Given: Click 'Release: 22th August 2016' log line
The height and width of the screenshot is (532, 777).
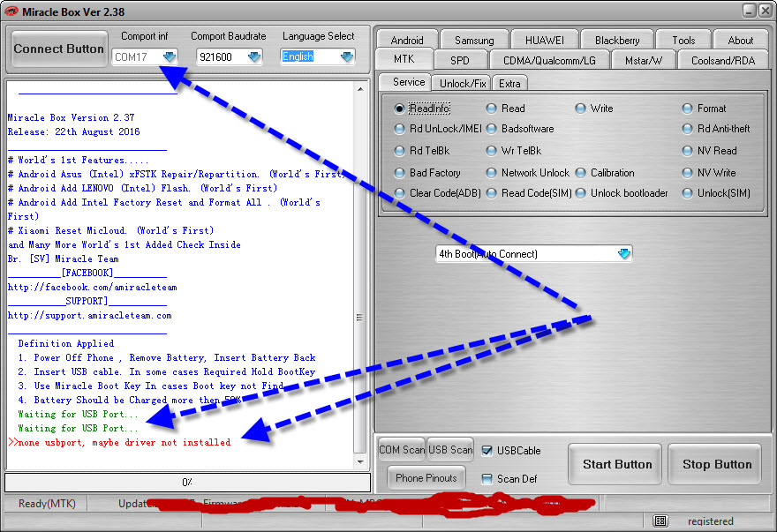Looking at the screenshot, I should click(x=74, y=131).
